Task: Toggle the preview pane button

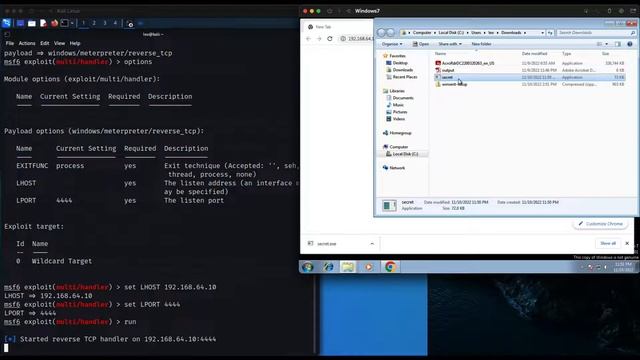Action: pyautogui.click(x=618, y=44)
